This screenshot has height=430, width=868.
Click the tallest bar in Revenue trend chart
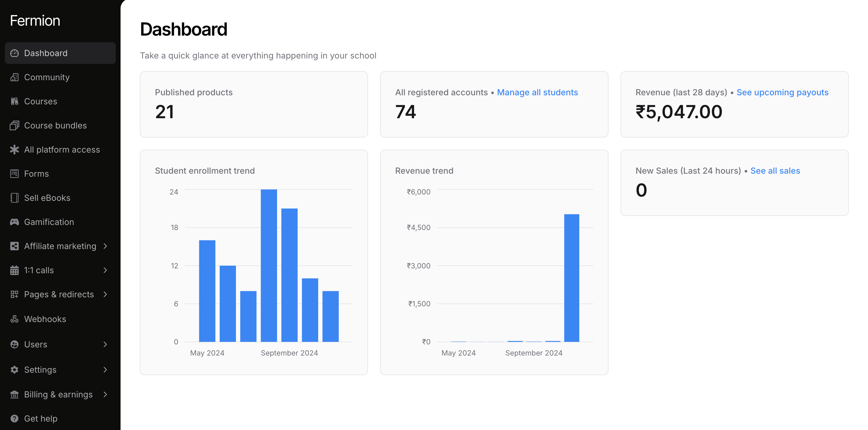click(x=571, y=278)
